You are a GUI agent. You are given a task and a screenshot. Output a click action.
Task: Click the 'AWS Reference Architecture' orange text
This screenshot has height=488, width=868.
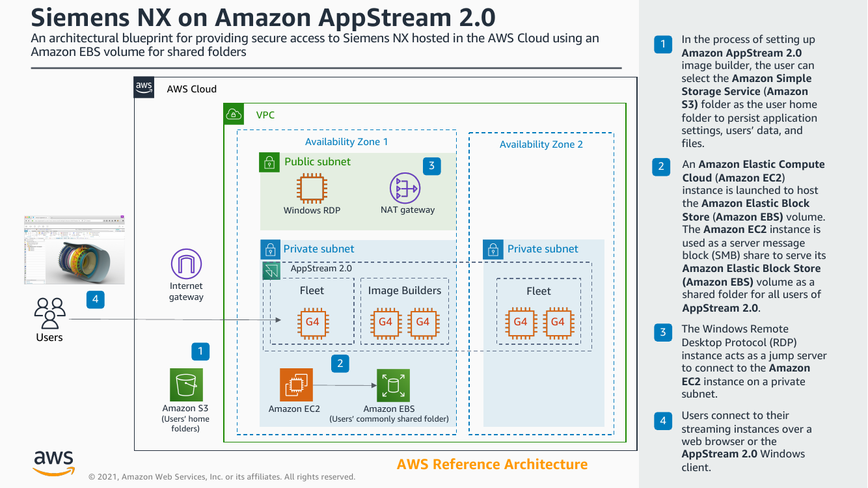[492, 465]
